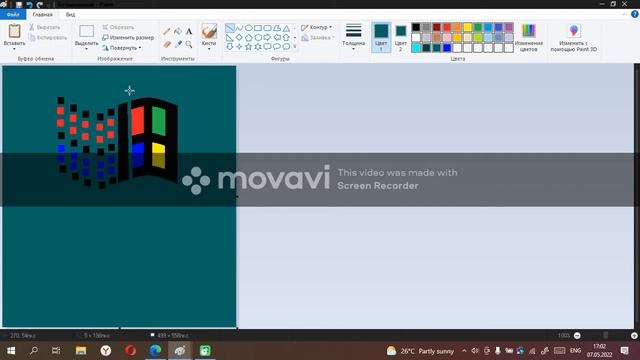Open the Файл (File) menu
The image size is (640, 360).
pos(13,15)
